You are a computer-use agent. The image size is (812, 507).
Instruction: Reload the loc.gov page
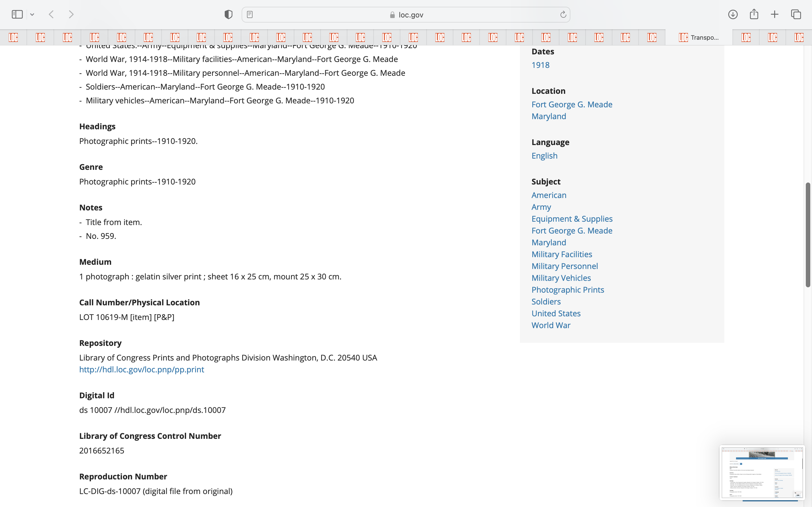pos(563,14)
